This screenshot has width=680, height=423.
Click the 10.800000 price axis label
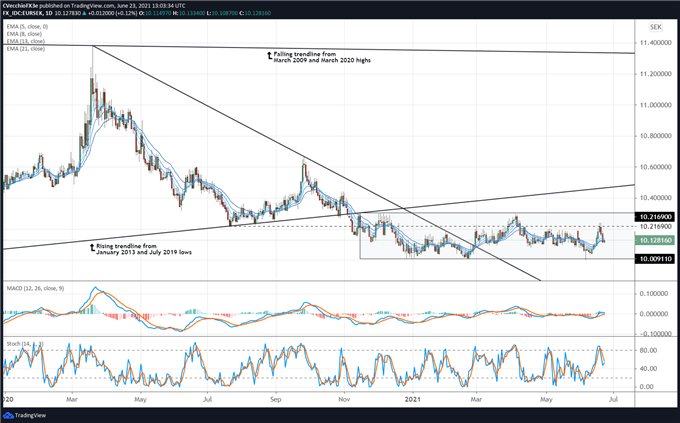pos(655,136)
